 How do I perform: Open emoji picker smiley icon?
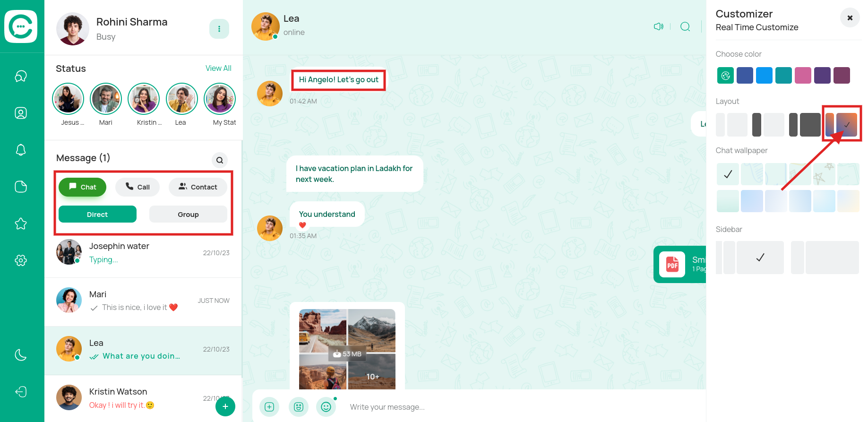[x=326, y=407]
